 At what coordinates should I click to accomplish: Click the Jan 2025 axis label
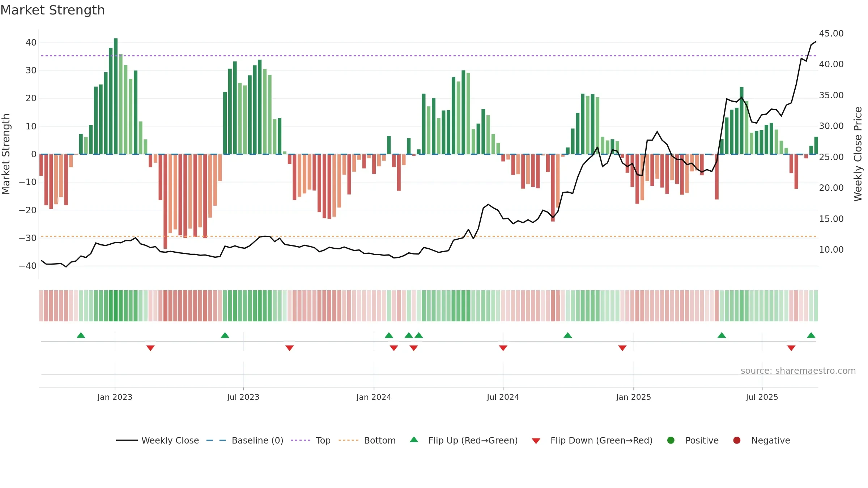633,397
